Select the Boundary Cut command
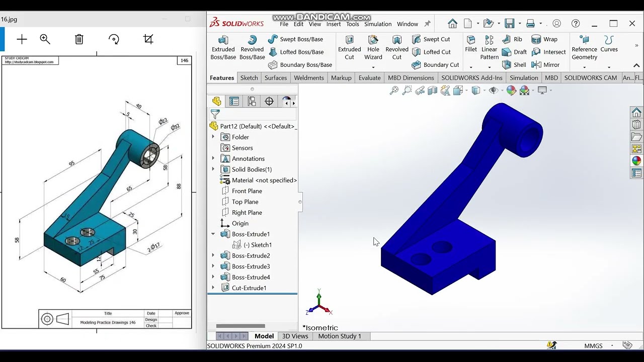This screenshot has height=362, width=644. point(435,65)
